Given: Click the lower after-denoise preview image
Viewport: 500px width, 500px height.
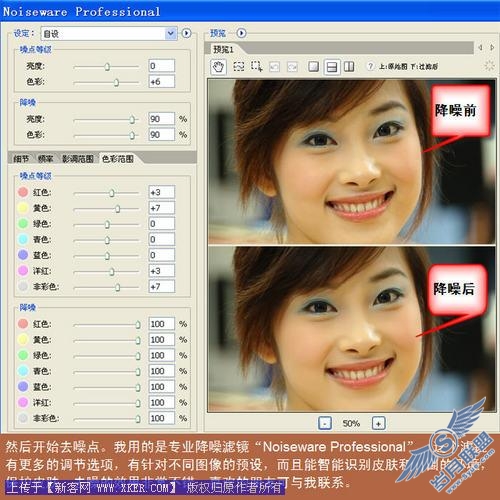Looking at the screenshot, I should tap(352, 329).
